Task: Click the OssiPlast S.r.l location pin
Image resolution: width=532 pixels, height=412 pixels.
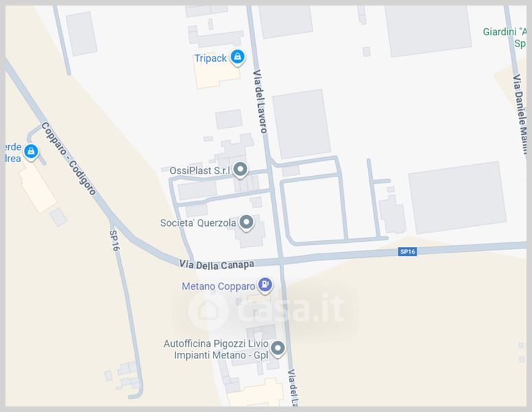Action: 240,170
